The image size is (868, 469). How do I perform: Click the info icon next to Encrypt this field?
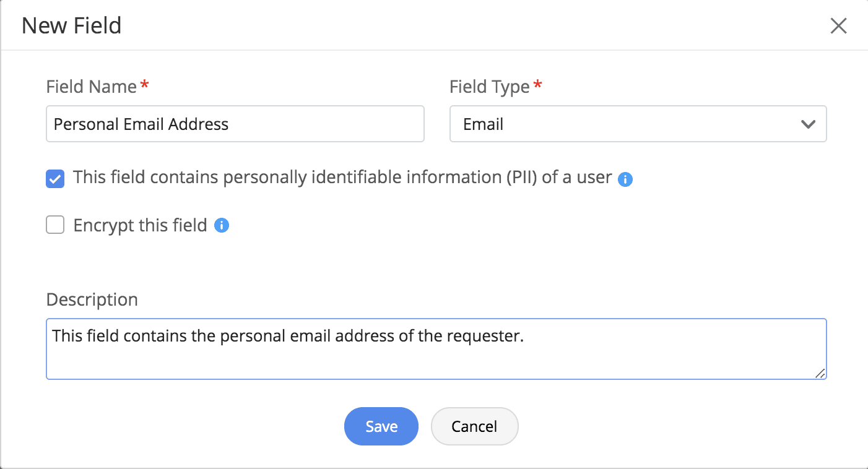tap(222, 226)
